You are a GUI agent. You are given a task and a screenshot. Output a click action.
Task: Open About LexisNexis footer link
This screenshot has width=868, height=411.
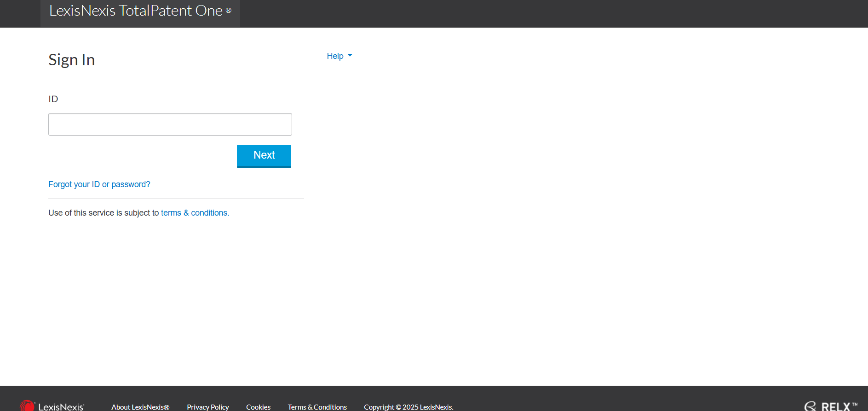140,407
